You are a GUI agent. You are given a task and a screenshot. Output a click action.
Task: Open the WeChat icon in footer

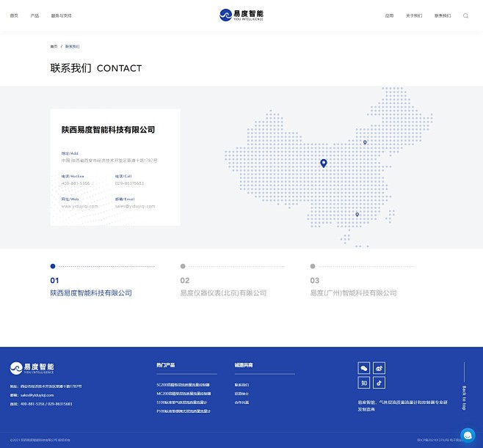(x=364, y=368)
